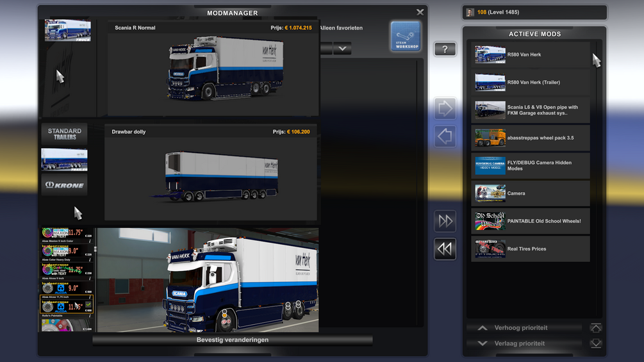Choose Alcoa 9.0" wheel option
Screen dimensions: 644x362
pos(67,288)
